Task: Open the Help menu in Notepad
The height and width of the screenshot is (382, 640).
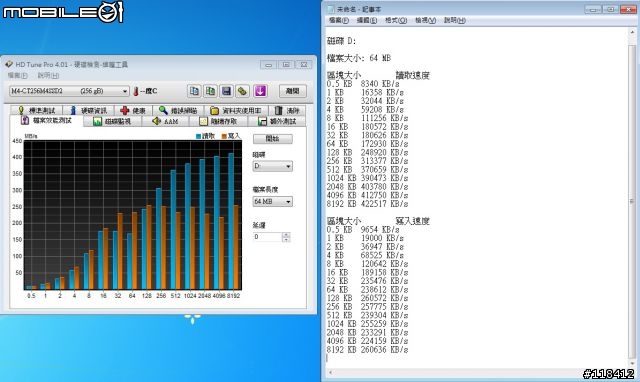Action: [455, 20]
